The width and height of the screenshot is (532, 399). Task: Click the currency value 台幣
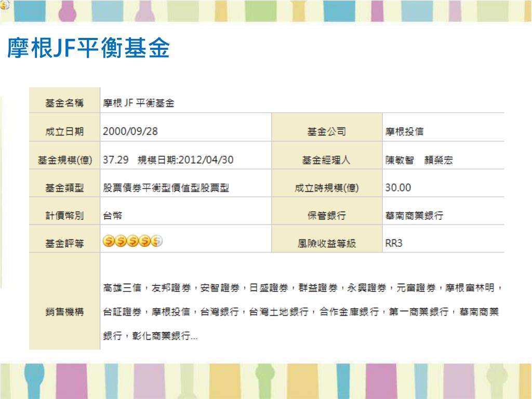point(113,216)
